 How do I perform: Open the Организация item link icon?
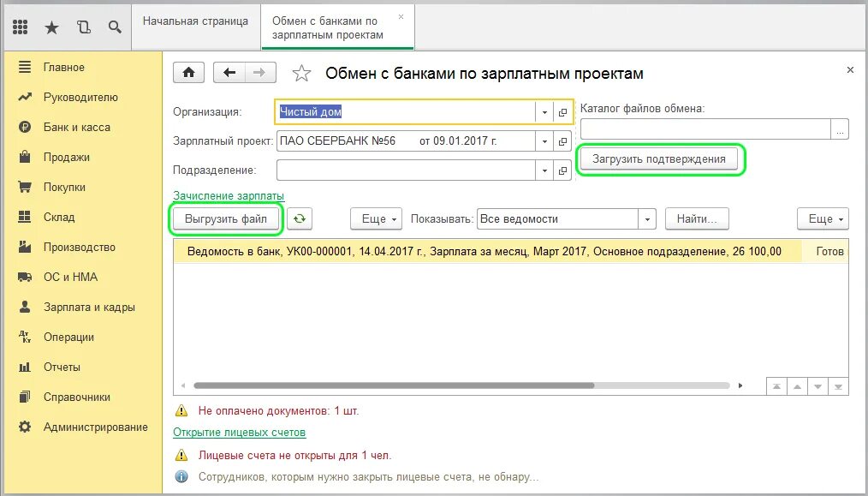coord(562,112)
